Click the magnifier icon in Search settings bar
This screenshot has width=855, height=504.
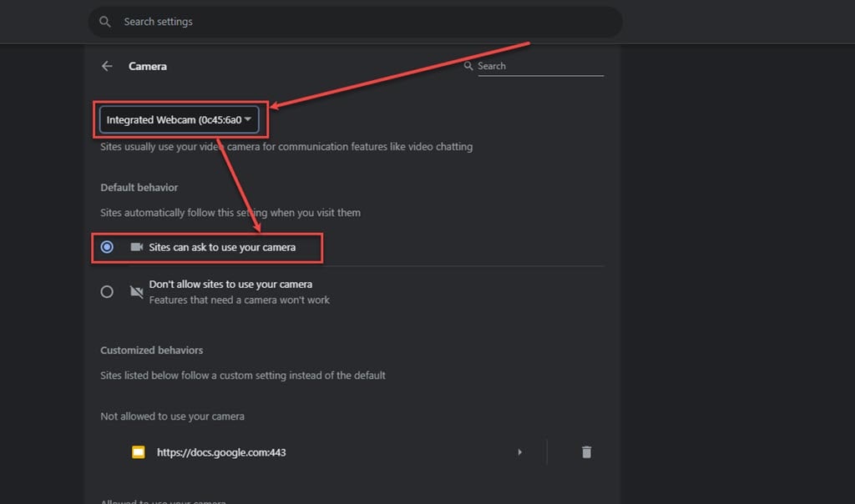point(104,22)
